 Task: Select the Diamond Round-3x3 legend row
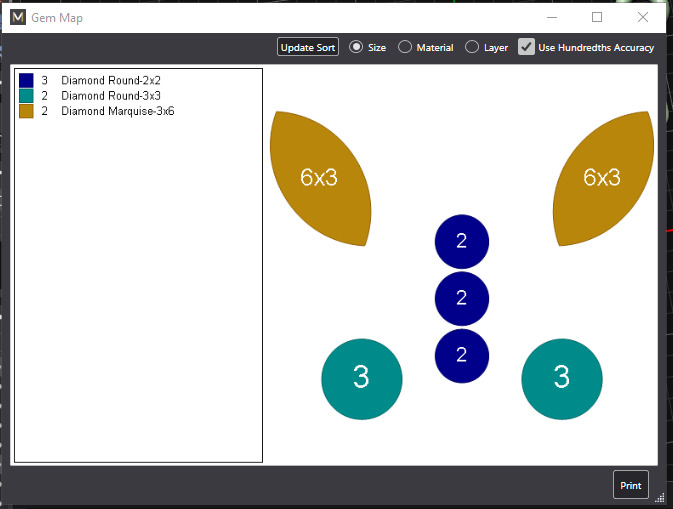click(x=90, y=96)
